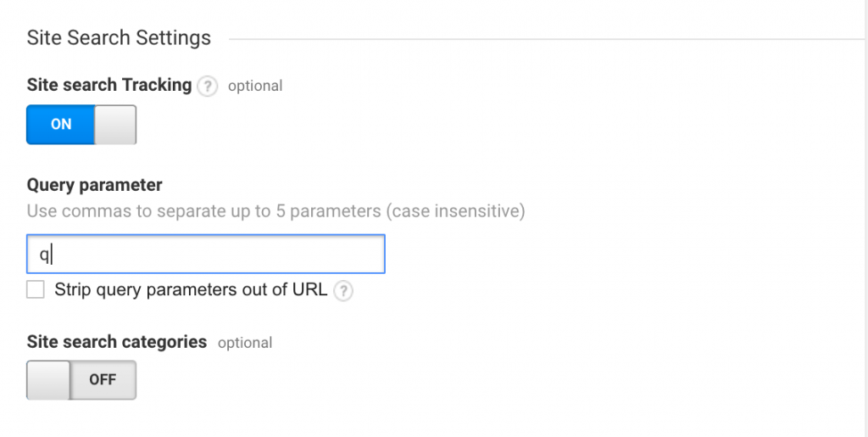Viewport: 868px width, 437px height.
Task: Click the divider line after Site Search Settings
Action: pos(542,39)
